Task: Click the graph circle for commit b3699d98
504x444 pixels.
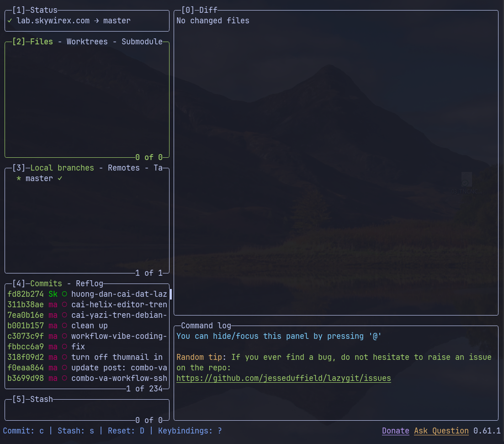Action: pos(64,378)
